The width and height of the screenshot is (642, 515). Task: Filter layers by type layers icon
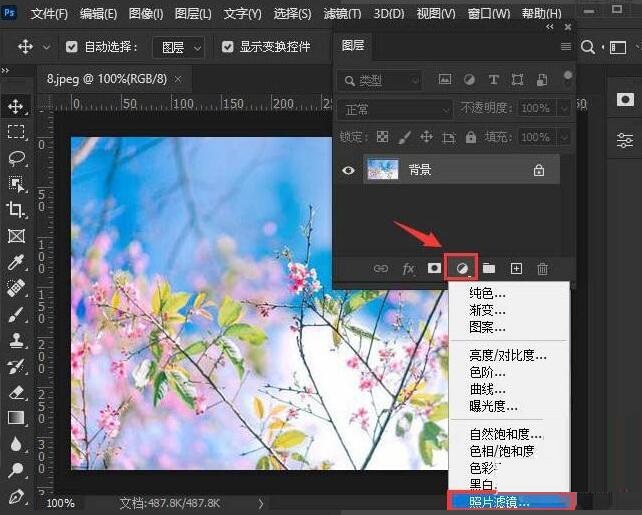pos(493,79)
